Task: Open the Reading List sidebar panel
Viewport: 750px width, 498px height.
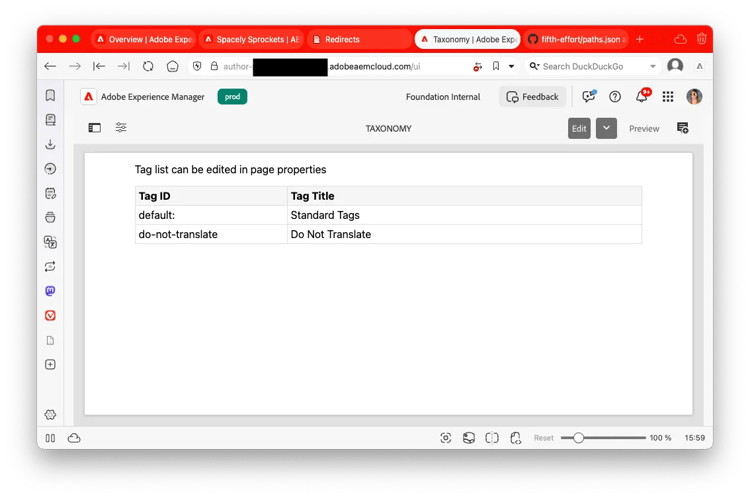Action: tap(50, 120)
